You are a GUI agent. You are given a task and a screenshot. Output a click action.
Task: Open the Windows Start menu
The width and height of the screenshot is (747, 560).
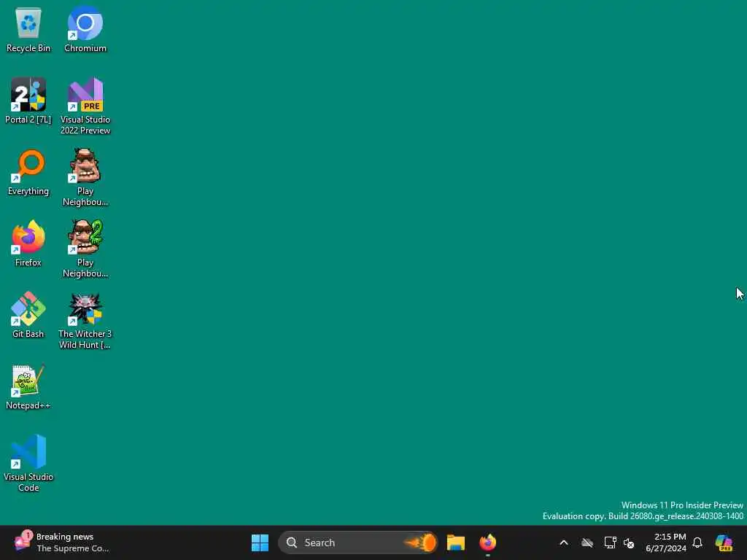260,542
